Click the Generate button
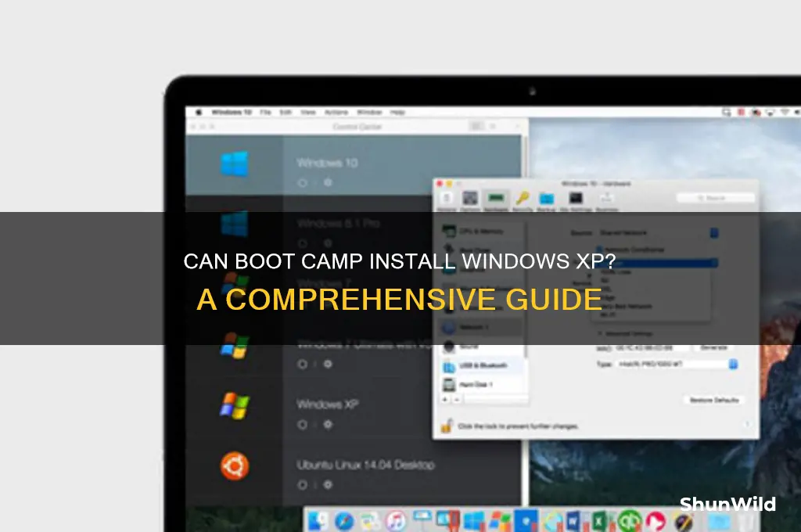Screen dimensions: 801x532 (713, 347)
